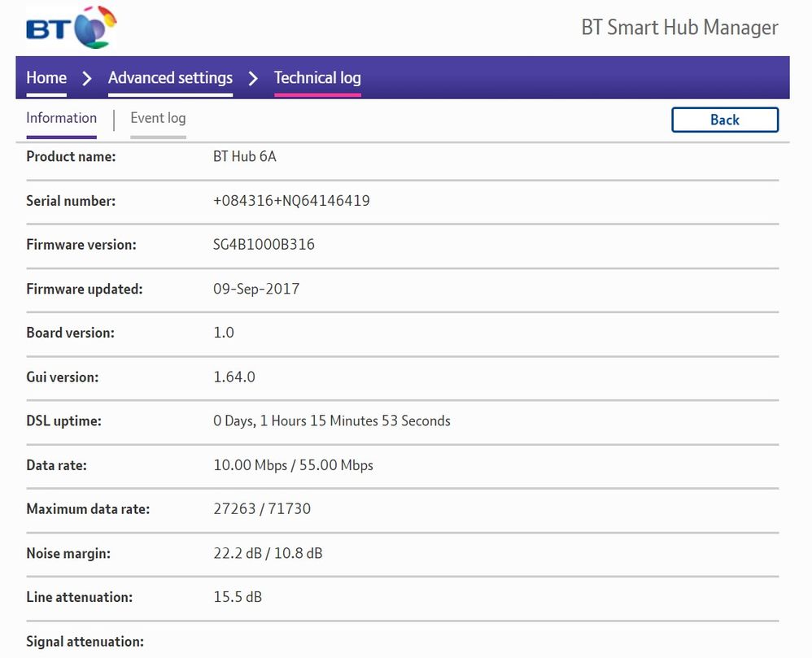Click the Firmware version label
The width and height of the screenshot is (812, 658).
[x=81, y=244]
